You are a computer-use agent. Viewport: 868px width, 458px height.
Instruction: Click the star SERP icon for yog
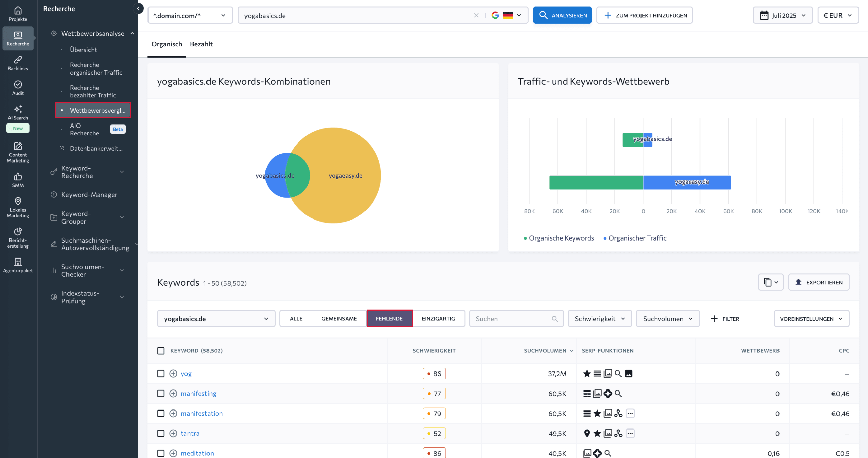587,374
